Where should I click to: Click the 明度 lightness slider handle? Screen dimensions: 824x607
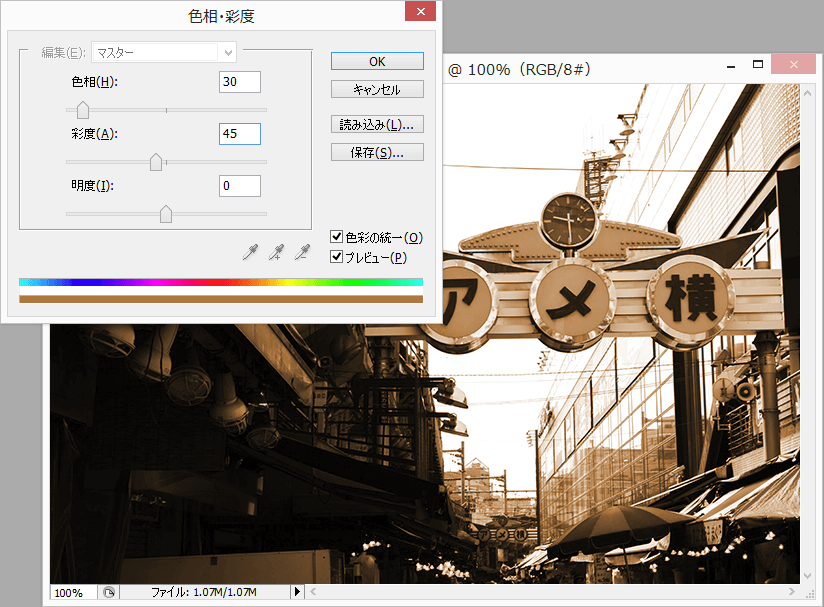click(166, 214)
